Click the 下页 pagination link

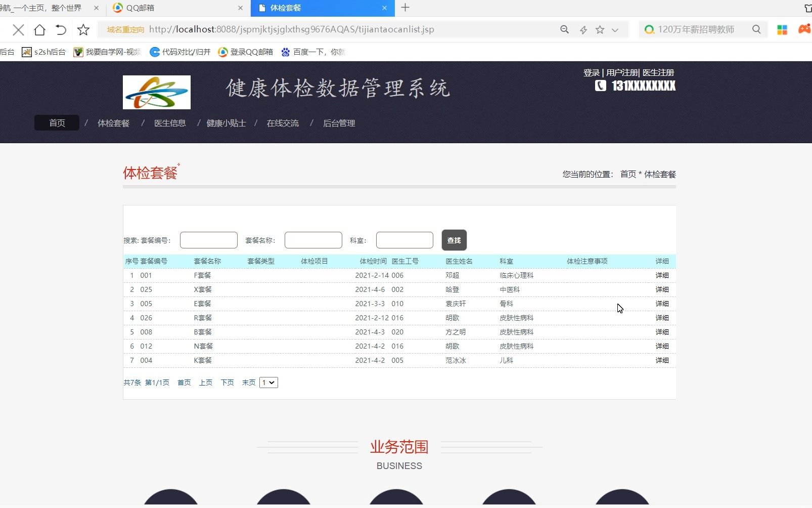[228, 383]
